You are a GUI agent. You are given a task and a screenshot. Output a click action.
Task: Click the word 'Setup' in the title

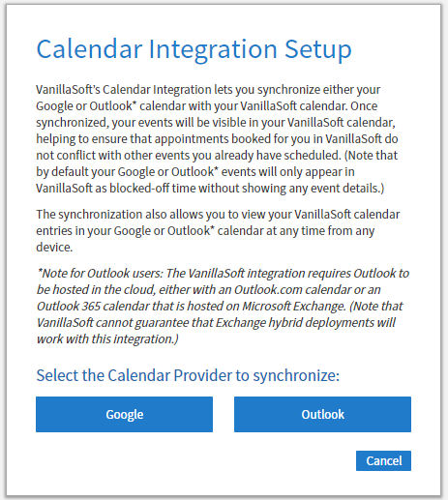[x=317, y=50]
